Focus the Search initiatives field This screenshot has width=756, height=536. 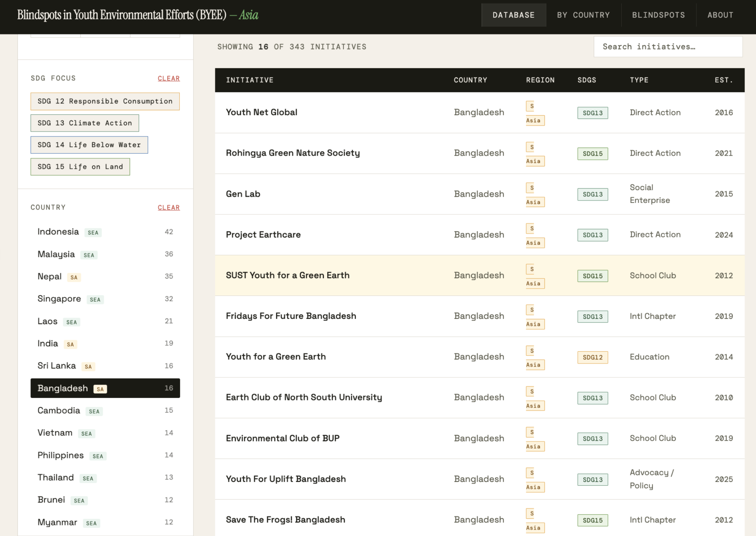click(x=668, y=47)
